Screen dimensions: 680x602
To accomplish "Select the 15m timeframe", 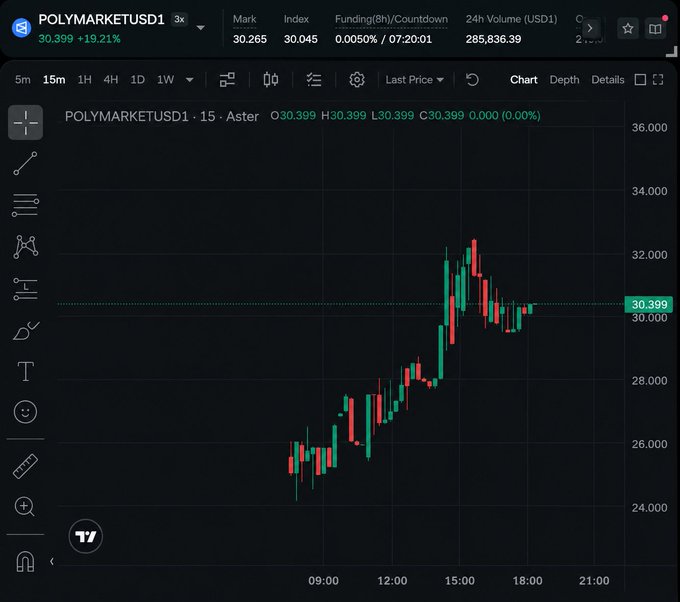I will 54,80.
